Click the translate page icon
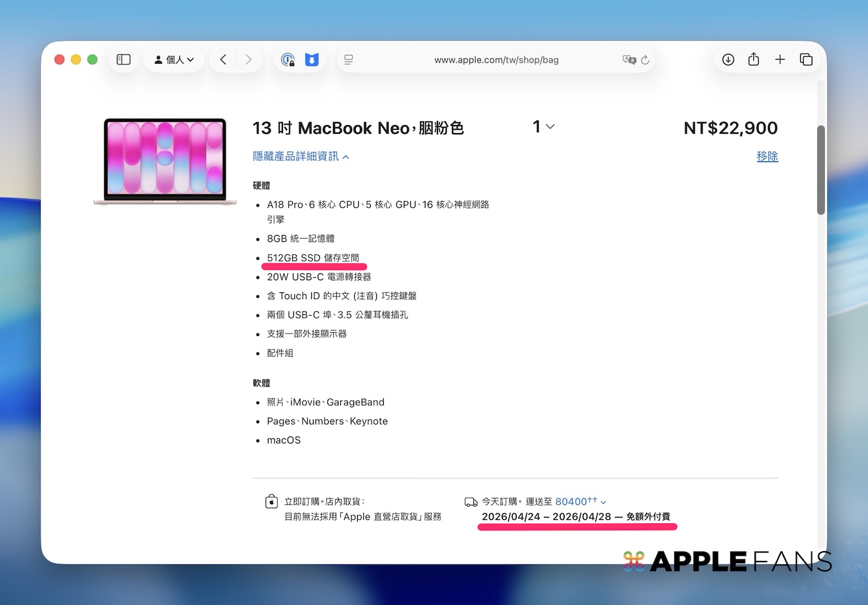 coord(629,60)
